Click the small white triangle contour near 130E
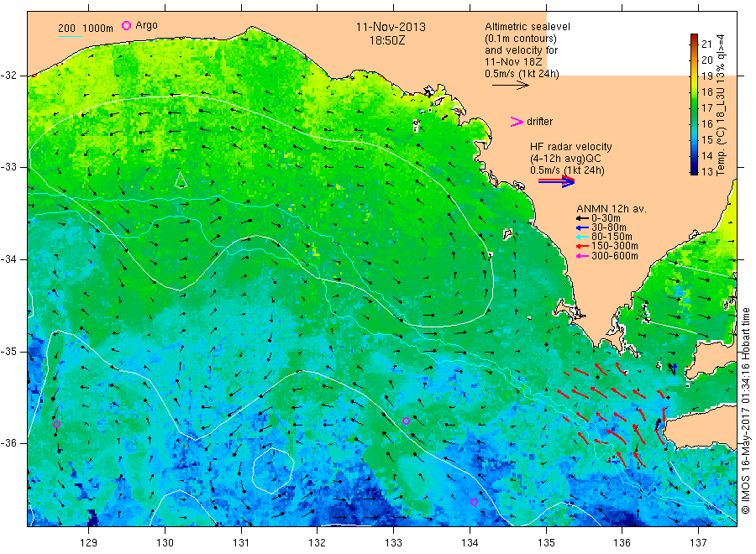The width and height of the screenshot is (756, 554). [181, 180]
